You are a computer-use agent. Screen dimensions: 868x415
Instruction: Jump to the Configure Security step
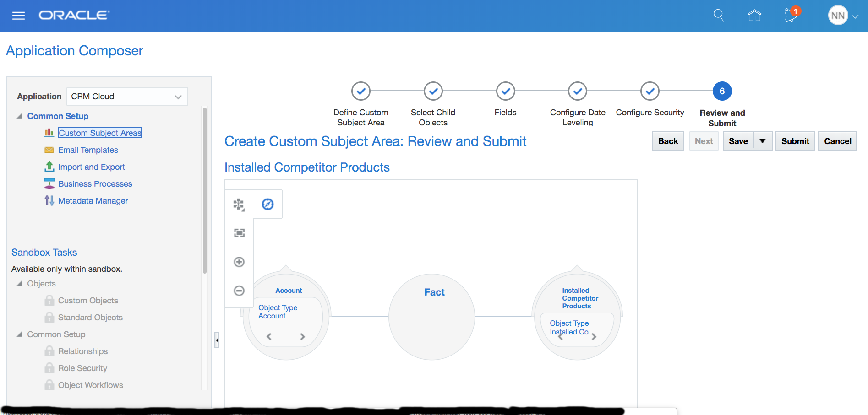[650, 92]
